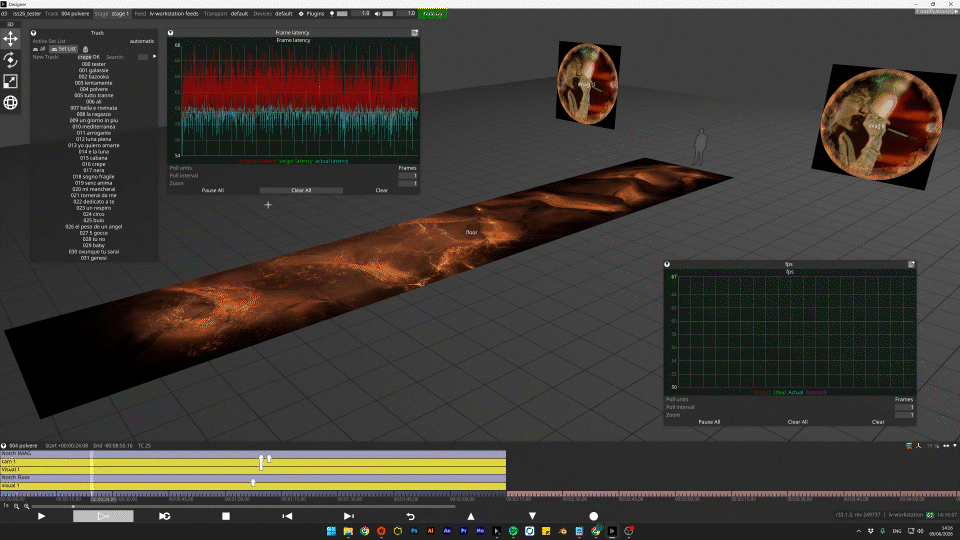The image size is (960, 540).
Task: Click Clear All in Frame latency panel
Action: pos(301,190)
